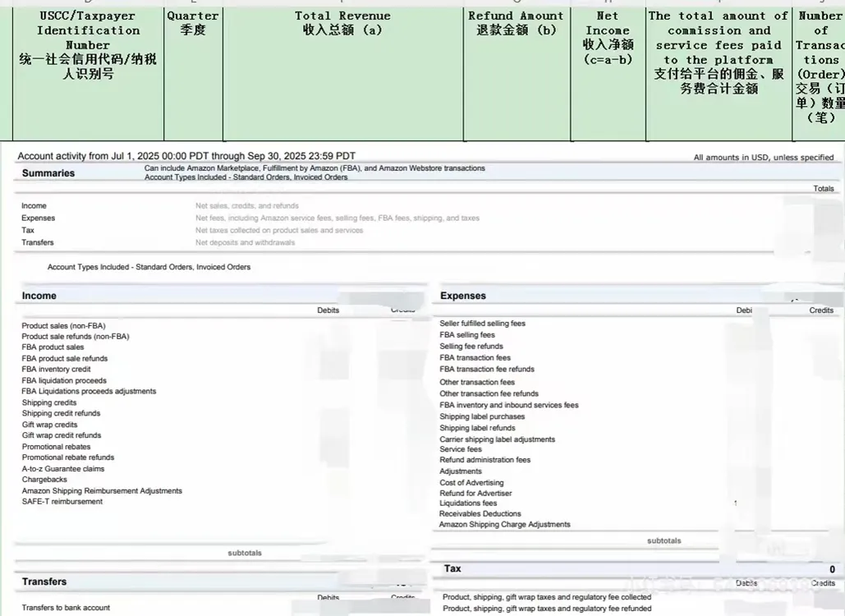Click the USCC/Taxpayer Identification Number column header
This screenshot has height=616, width=845.
click(88, 74)
